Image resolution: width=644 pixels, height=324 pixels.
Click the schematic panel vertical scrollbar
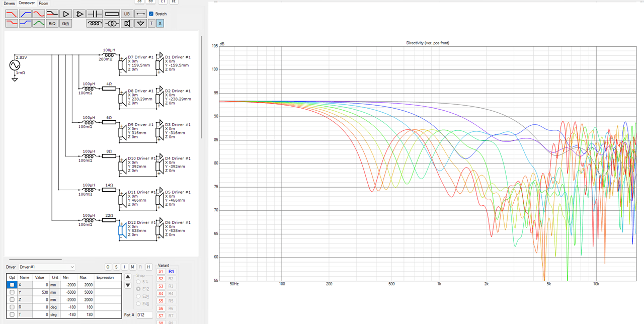(x=201, y=88)
